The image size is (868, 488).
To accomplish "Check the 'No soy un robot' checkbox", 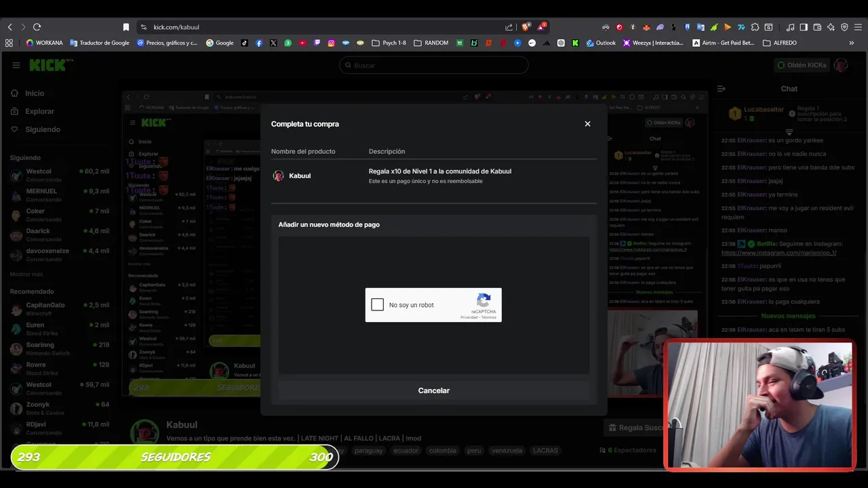I will (x=378, y=305).
